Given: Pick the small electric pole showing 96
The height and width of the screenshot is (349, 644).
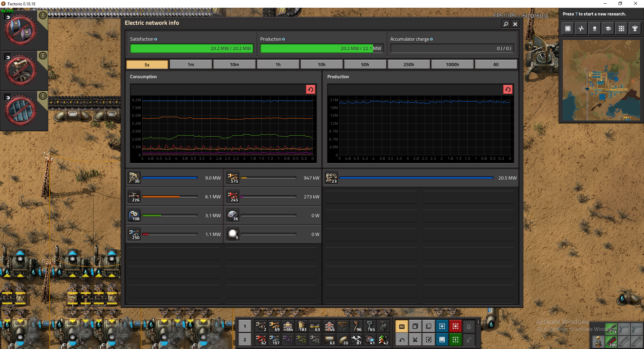Looking at the screenshot, I should tap(356, 326).
